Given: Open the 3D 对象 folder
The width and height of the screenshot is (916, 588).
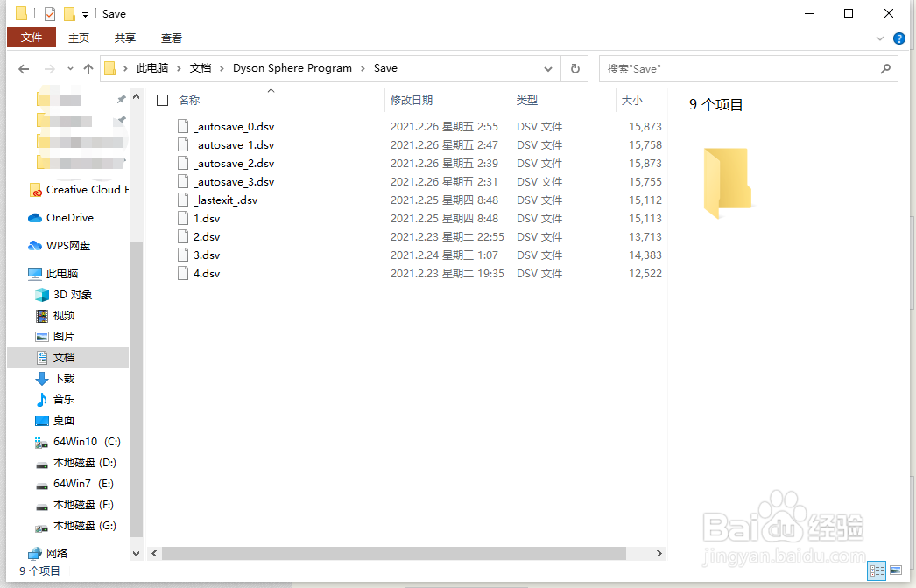Looking at the screenshot, I should (x=64, y=295).
